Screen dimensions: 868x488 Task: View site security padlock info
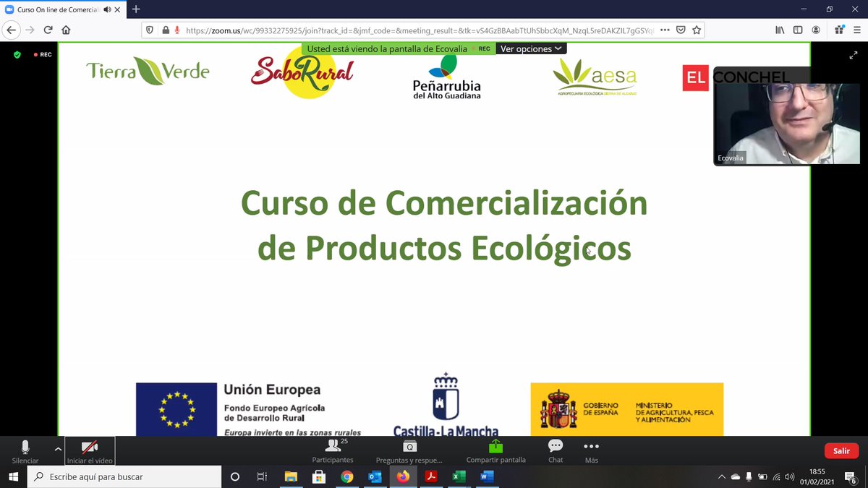pyautogui.click(x=166, y=30)
